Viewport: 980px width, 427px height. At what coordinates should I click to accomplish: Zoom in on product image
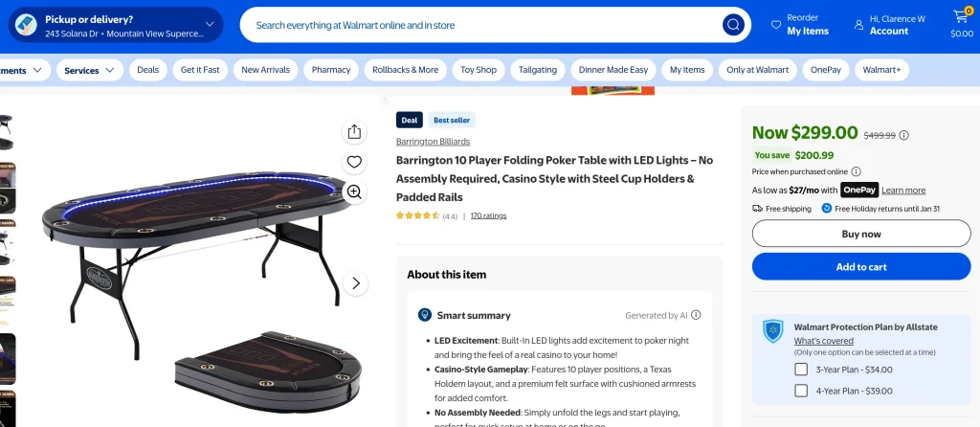click(x=354, y=192)
